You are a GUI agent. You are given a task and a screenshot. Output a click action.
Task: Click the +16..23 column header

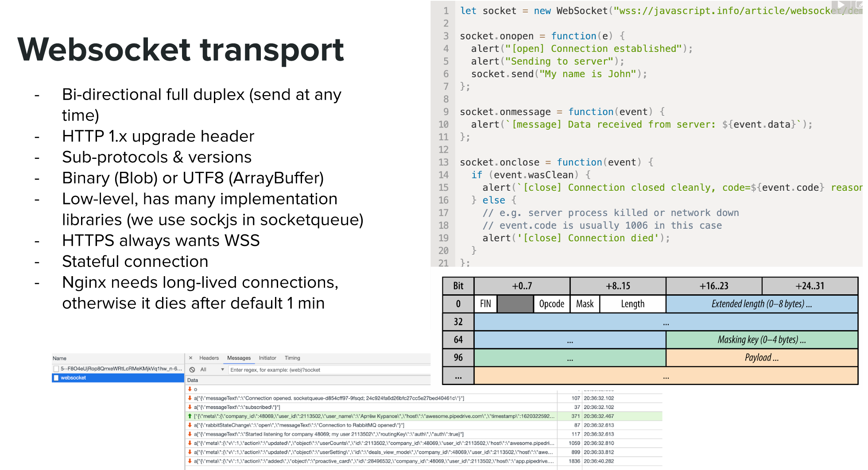(x=714, y=286)
